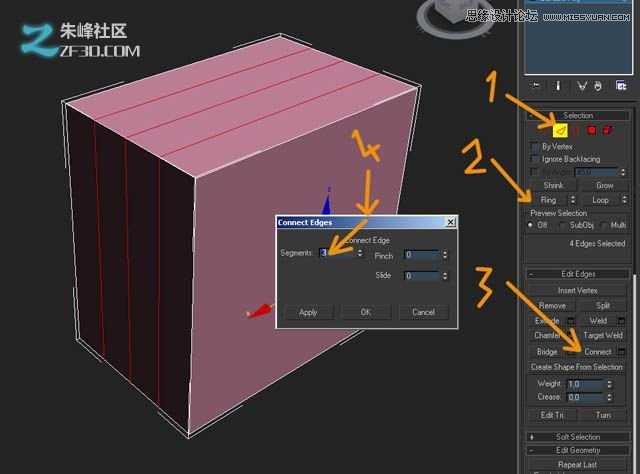Image resolution: width=640 pixels, height=474 pixels.
Task: Collapse the Edit Geometry rollout header
Action: pos(578,450)
